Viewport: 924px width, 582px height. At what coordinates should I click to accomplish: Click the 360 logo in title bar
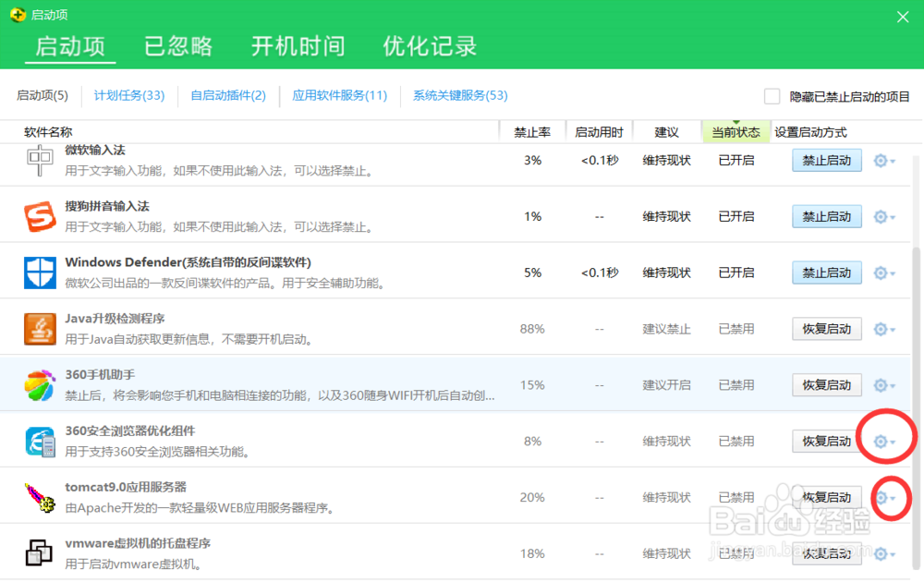click(x=18, y=15)
